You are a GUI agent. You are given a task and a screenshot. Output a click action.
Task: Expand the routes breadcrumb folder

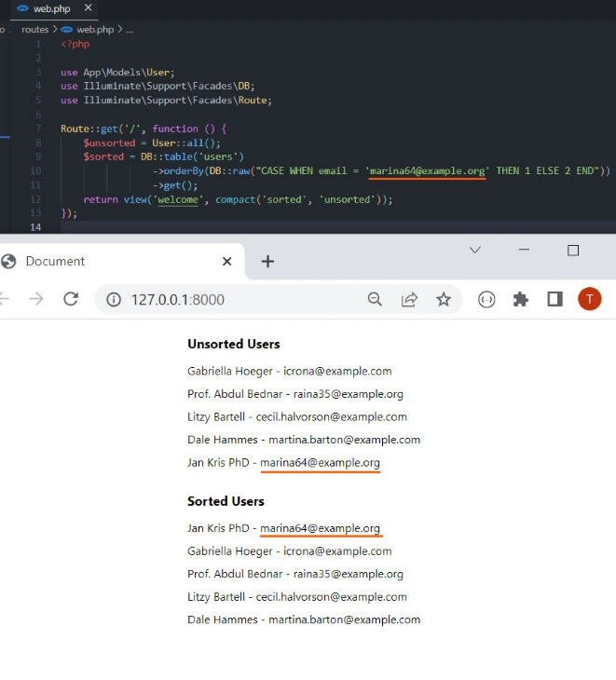34,30
